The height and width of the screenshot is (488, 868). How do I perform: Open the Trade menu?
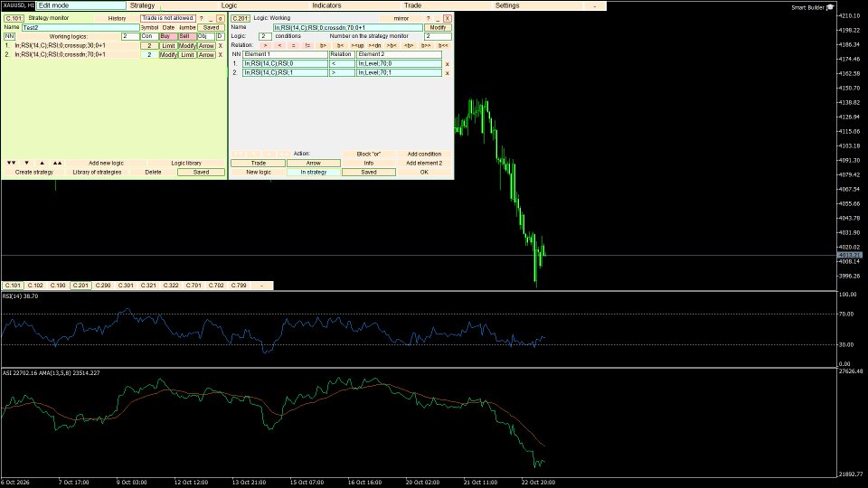(x=412, y=5)
